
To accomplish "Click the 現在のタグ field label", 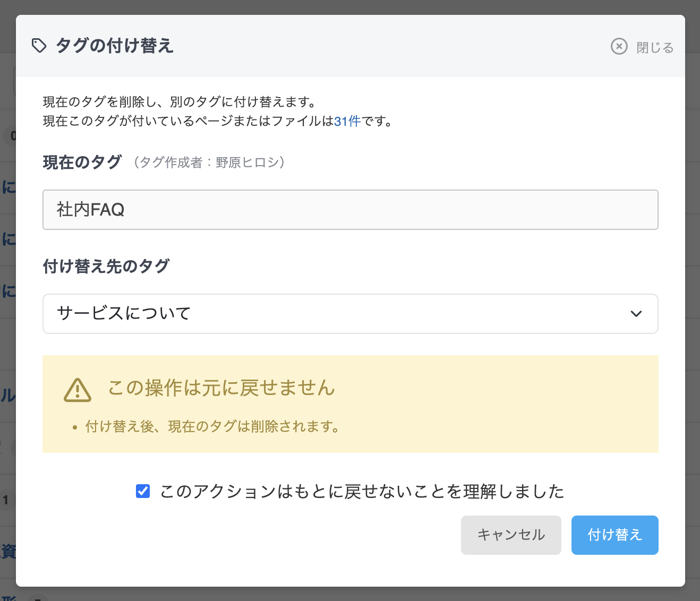I will click(82, 162).
